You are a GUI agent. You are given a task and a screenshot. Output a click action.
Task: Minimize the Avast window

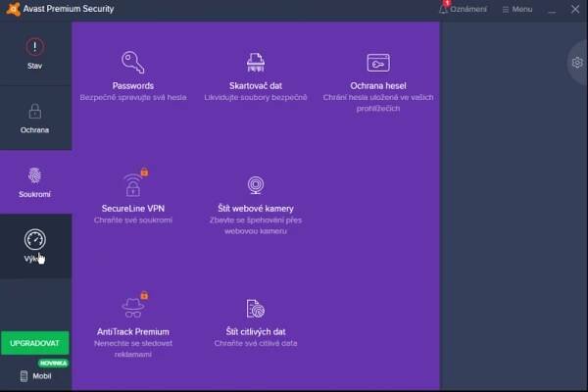[x=552, y=10]
